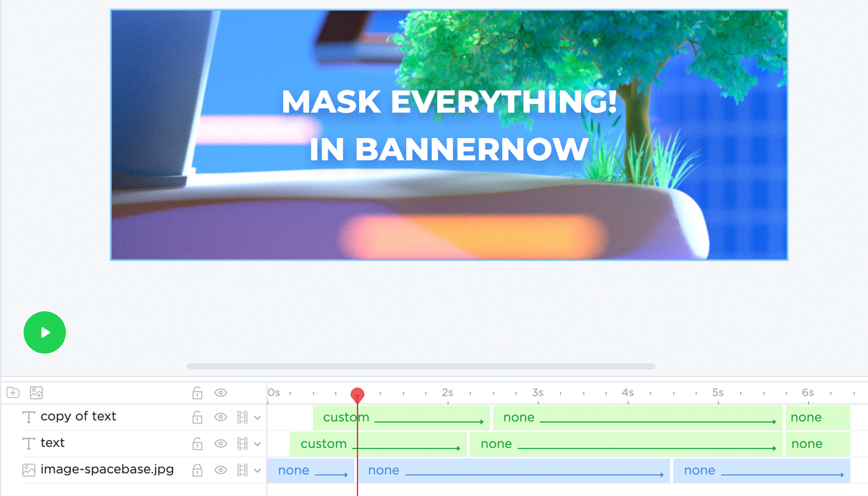Image resolution: width=868 pixels, height=496 pixels.
Task: Lock the 'copy of text' layer
Action: point(197,417)
